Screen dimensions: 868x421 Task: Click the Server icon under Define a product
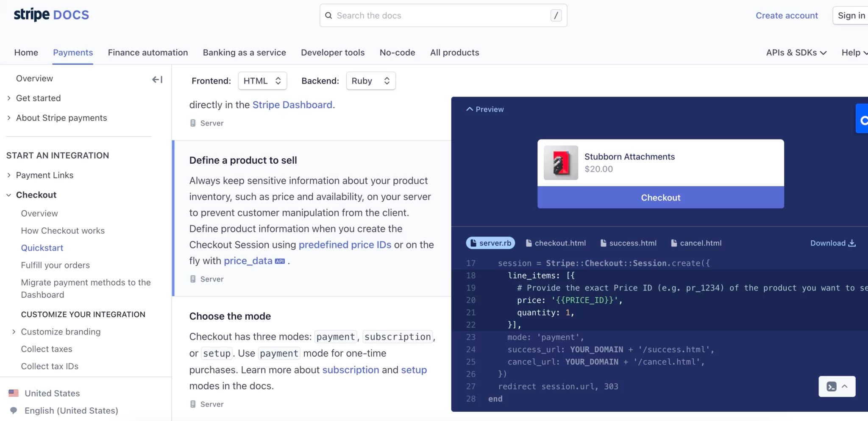[193, 279]
